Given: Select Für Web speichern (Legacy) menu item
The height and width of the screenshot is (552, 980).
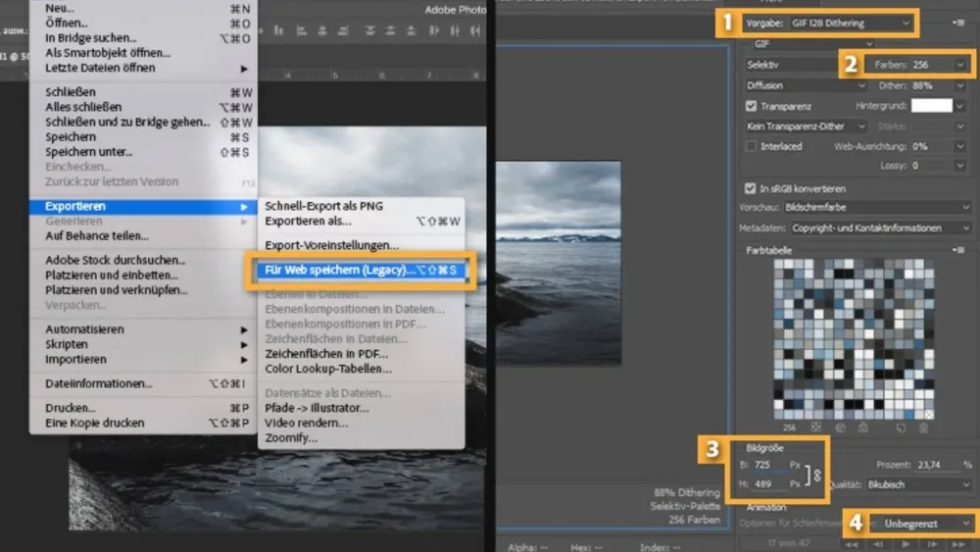Looking at the screenshot, I should point(361,270).
